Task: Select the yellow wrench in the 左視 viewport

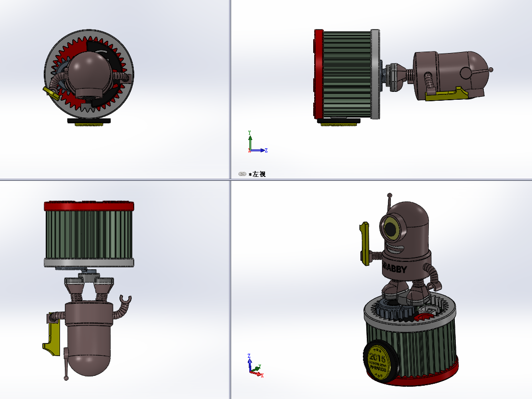Action: (x=446, y=94)
